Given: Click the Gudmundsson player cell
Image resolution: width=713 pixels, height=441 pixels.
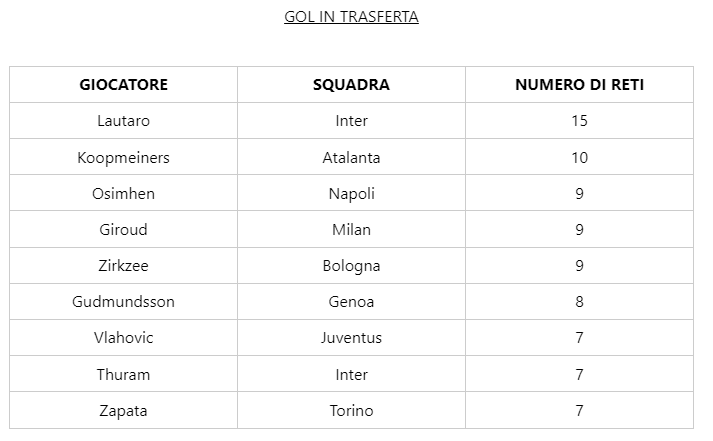Looking at the screenshot, I should click(x=124, y=302).
